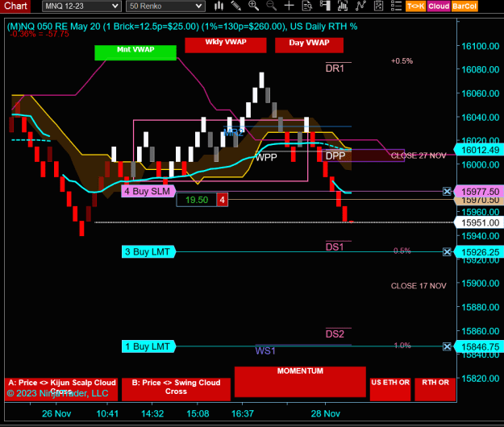Toggle the Mnt VWAP green button

click(135, 52)
